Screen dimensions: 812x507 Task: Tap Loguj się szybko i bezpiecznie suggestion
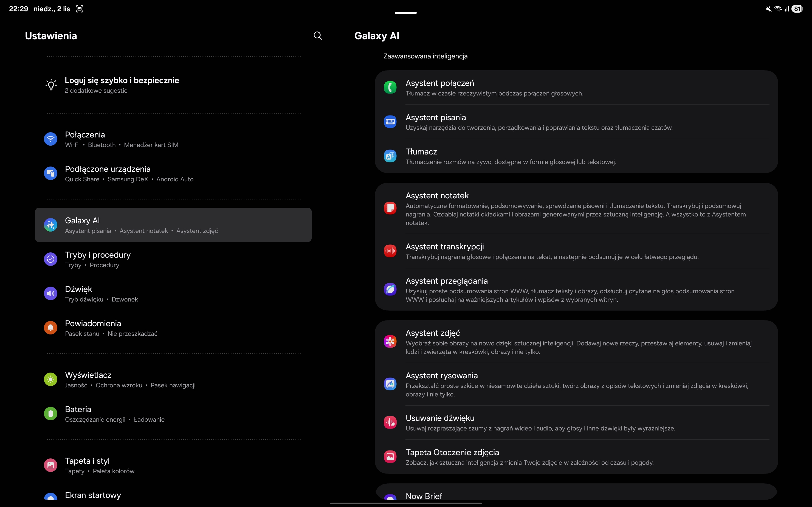122,84
